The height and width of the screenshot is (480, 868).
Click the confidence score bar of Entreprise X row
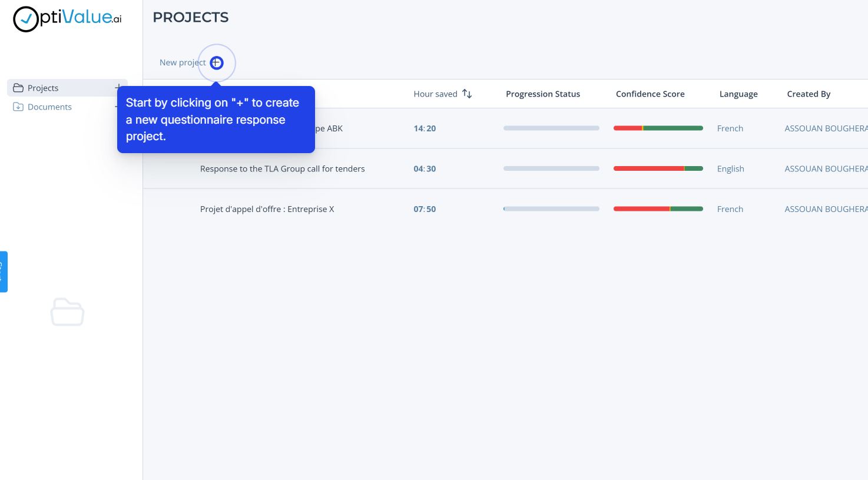point(658,209)
